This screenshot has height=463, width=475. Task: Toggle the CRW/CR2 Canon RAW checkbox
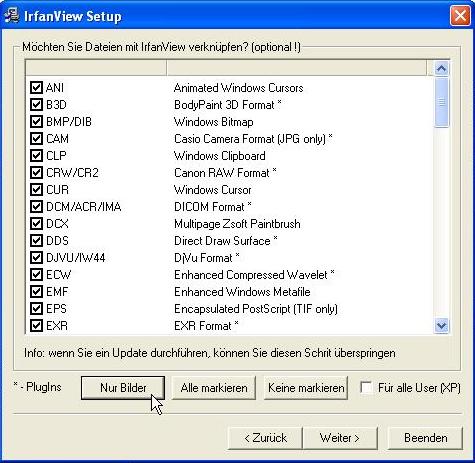(x=36, y=173)
